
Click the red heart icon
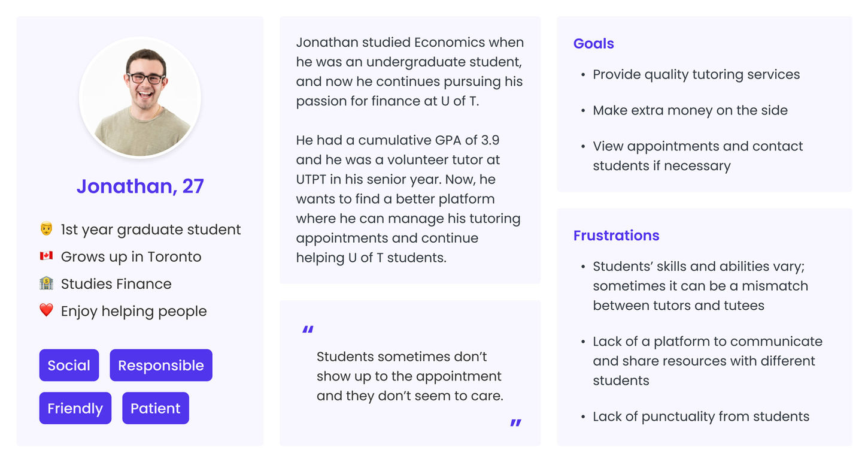point(46,310)
